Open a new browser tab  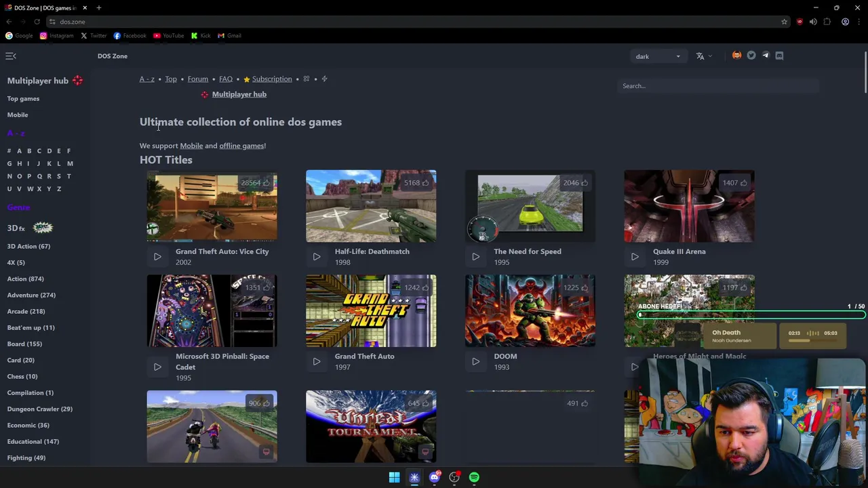click(x=98, y=7)
